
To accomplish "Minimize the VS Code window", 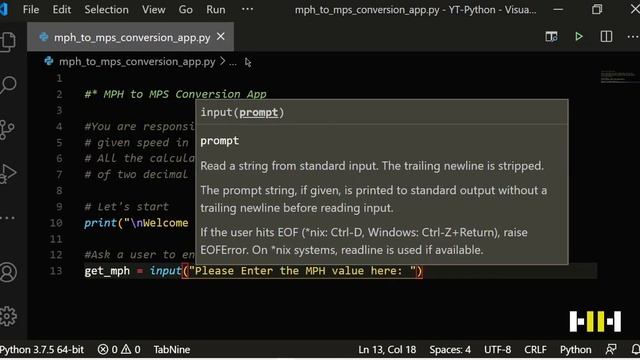I will click(x=558, y=9).
